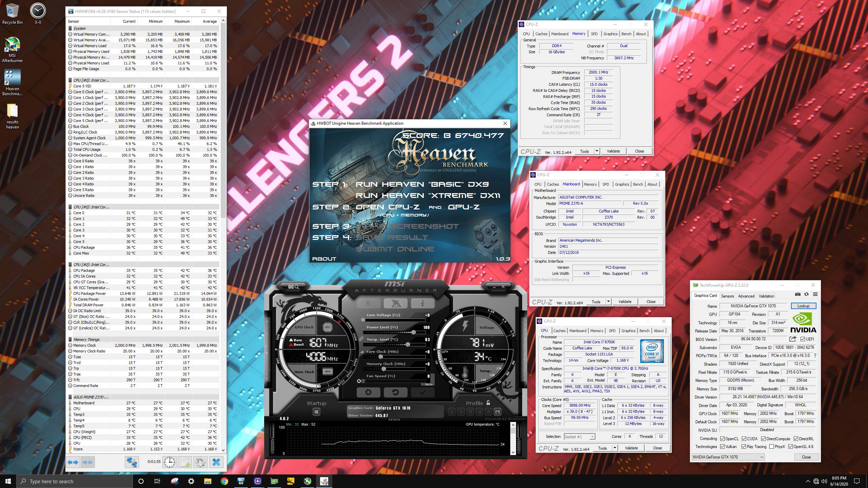Save Afterburner profile with floppy icon
This screenshot has height=488, width=868.
pyautogui.click(x=497, y=412)
